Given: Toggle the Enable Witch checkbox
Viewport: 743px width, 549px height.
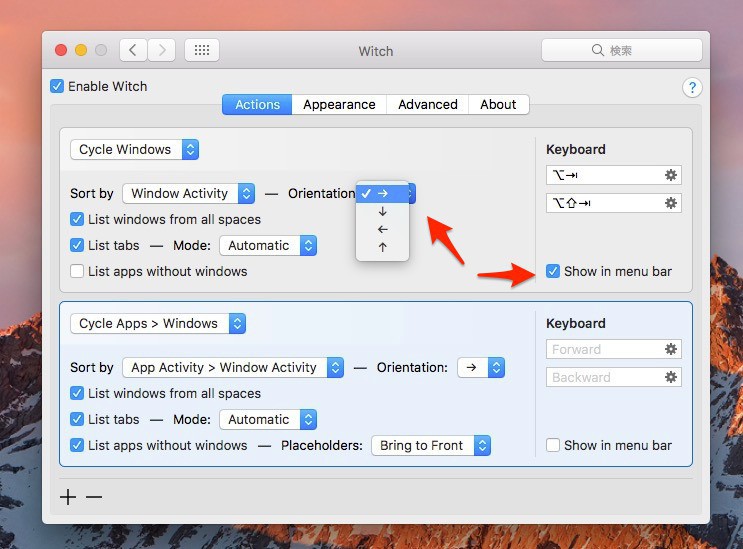Looking at the screenshot, I should tap(57, 86).
